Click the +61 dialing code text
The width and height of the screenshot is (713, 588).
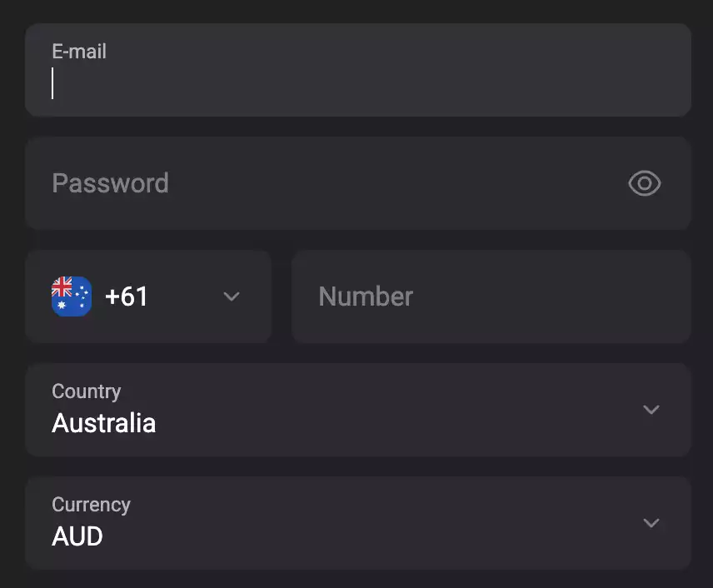point(127,296)
